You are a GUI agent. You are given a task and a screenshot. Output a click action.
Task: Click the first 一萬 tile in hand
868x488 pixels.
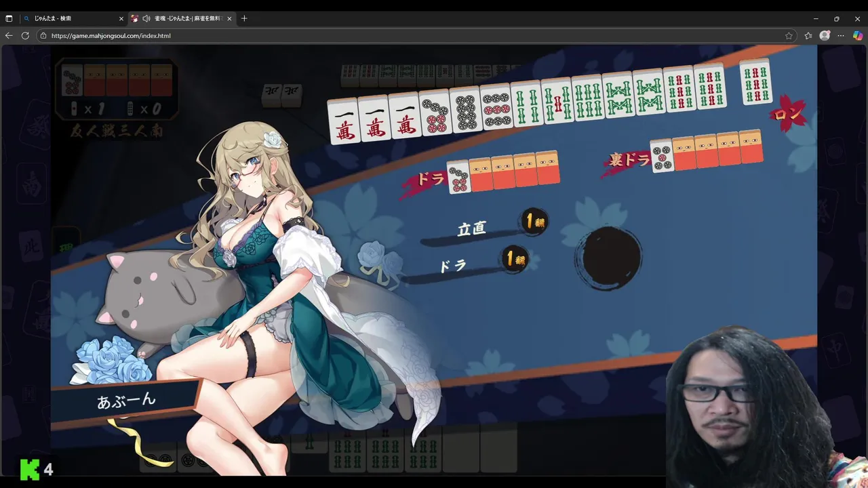[343, 121]
